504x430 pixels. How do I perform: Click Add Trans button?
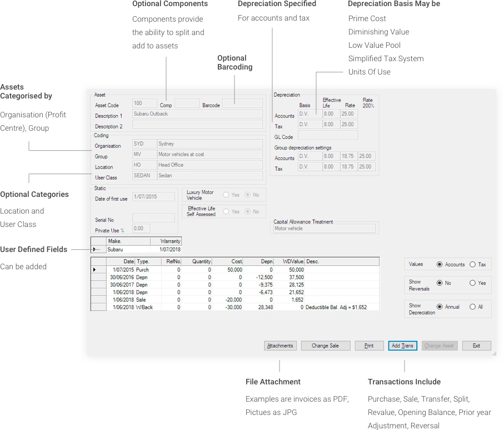[402, 345]
